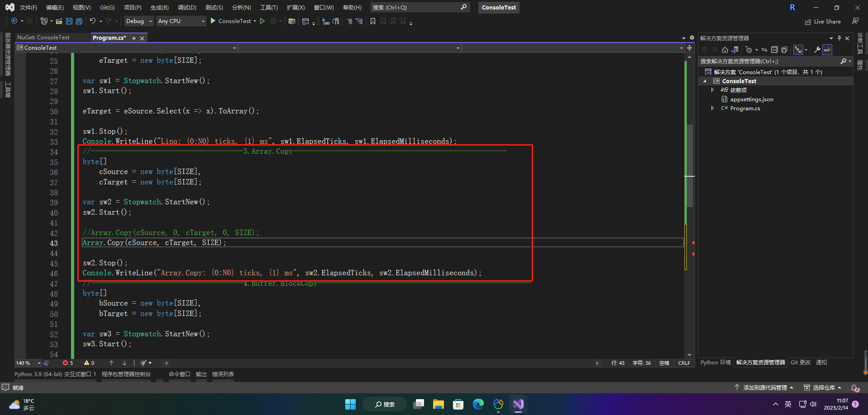Open the 工具(T) menu

point(269,8)
